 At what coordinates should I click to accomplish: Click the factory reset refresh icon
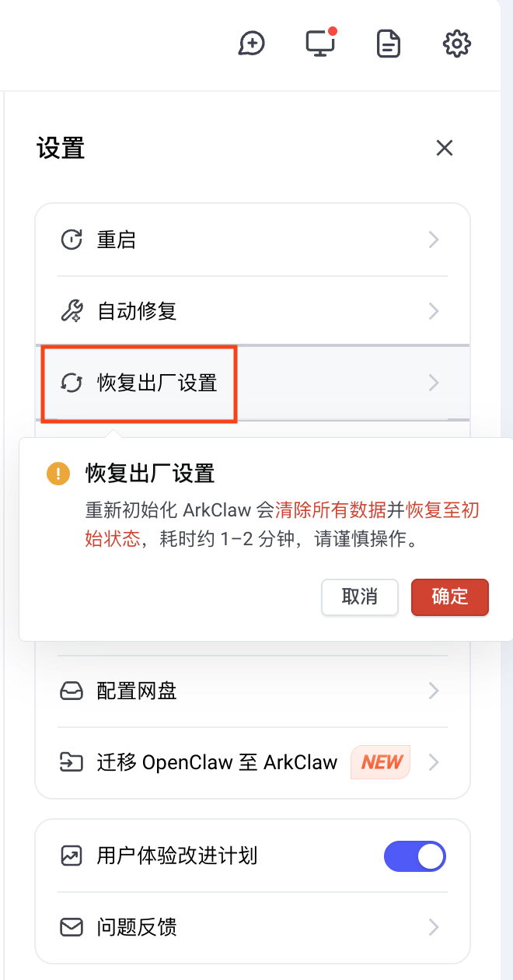pyautogui.click(x=72, y=383)
